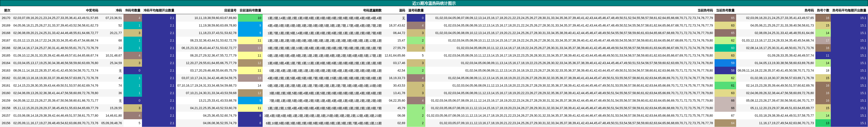Select period cell 26156
Screen dimensions: 868x127
coord(6,123)
